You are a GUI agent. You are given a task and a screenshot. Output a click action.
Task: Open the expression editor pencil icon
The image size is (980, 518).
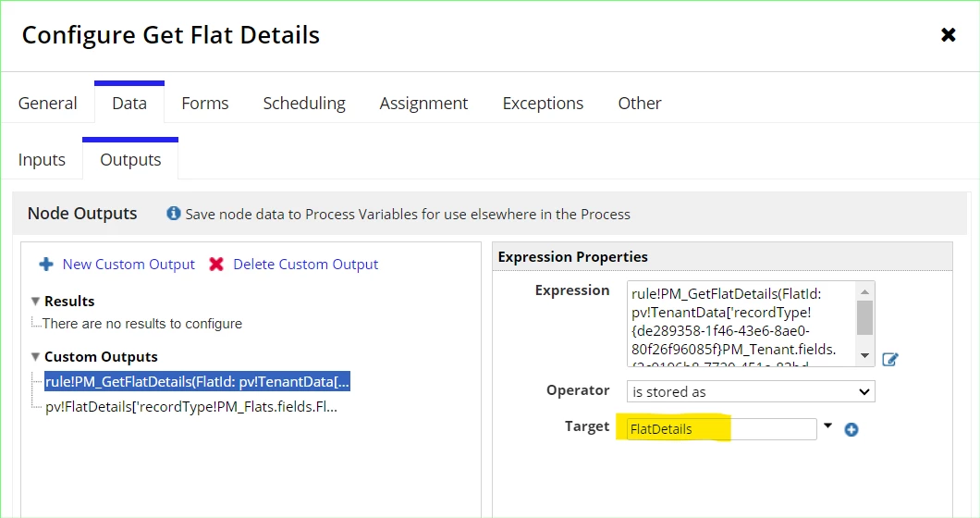click(x=890, y=359)
